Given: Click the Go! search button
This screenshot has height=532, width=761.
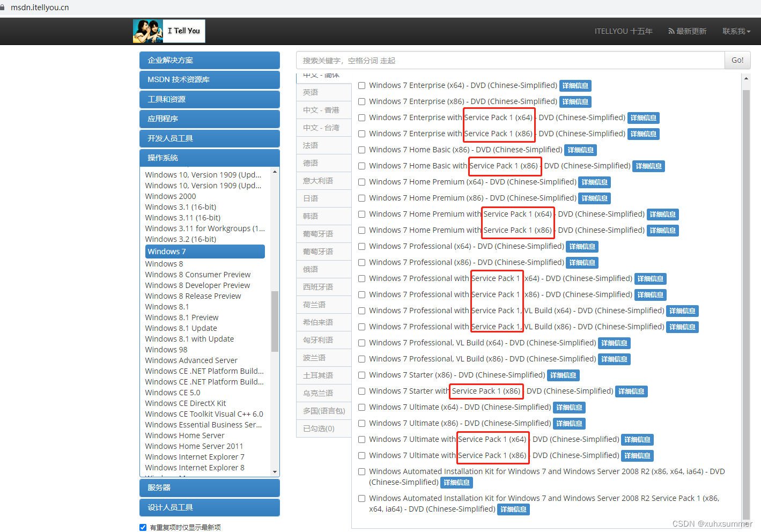Looking at the screenshot, I should coord(737,60).
